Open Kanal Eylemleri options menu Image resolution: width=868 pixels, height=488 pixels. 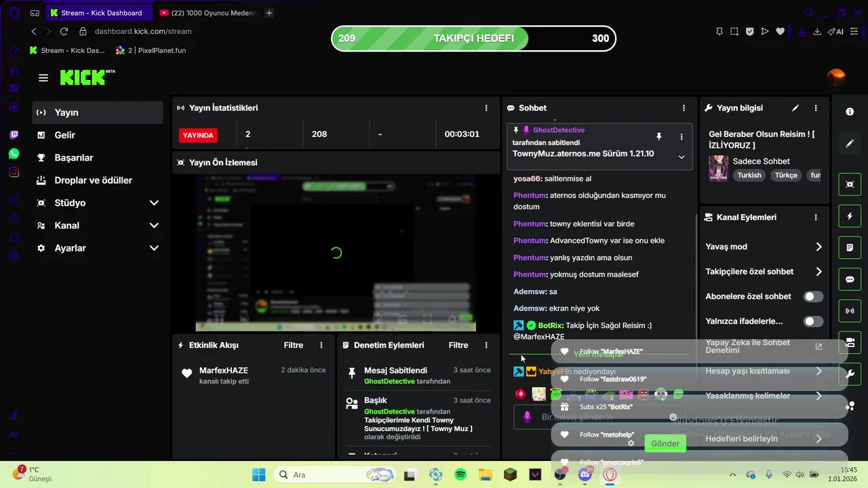tap(816, 218)
